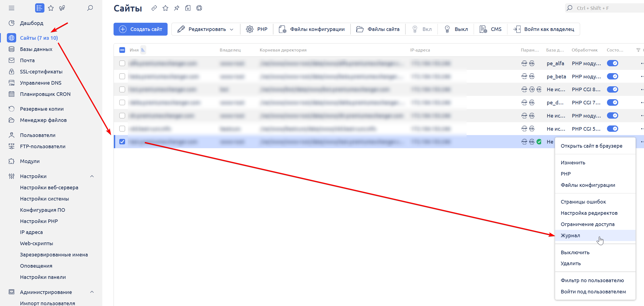
Task: Open Файлы сайта folder toolbar button
Action: click(x=378, y=29)
